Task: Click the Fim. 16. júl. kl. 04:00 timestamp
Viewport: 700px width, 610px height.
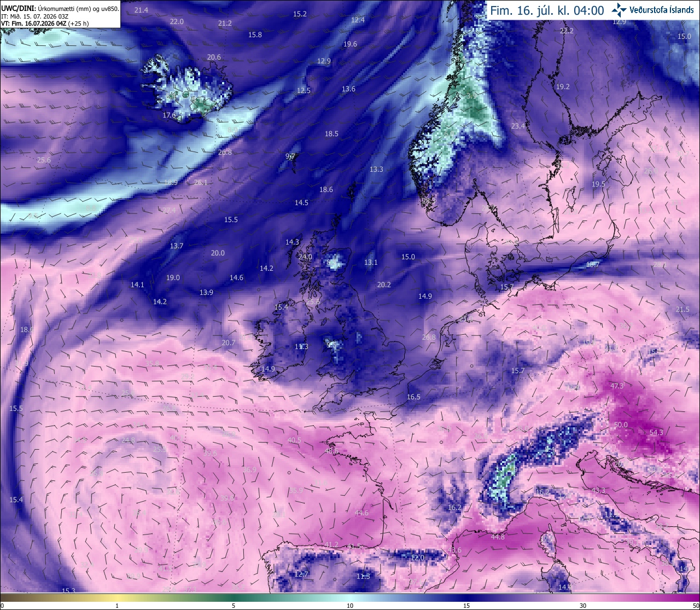Action: point(547,10)
